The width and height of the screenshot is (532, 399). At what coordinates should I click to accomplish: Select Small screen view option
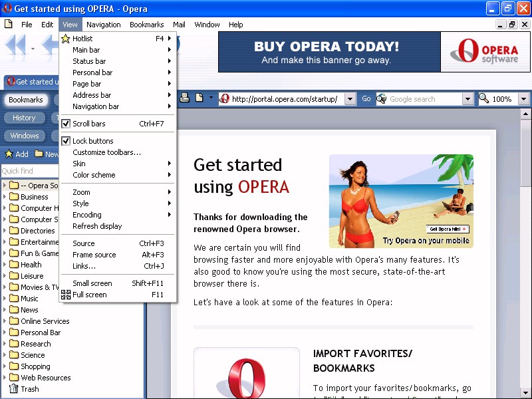coord(118,283)
